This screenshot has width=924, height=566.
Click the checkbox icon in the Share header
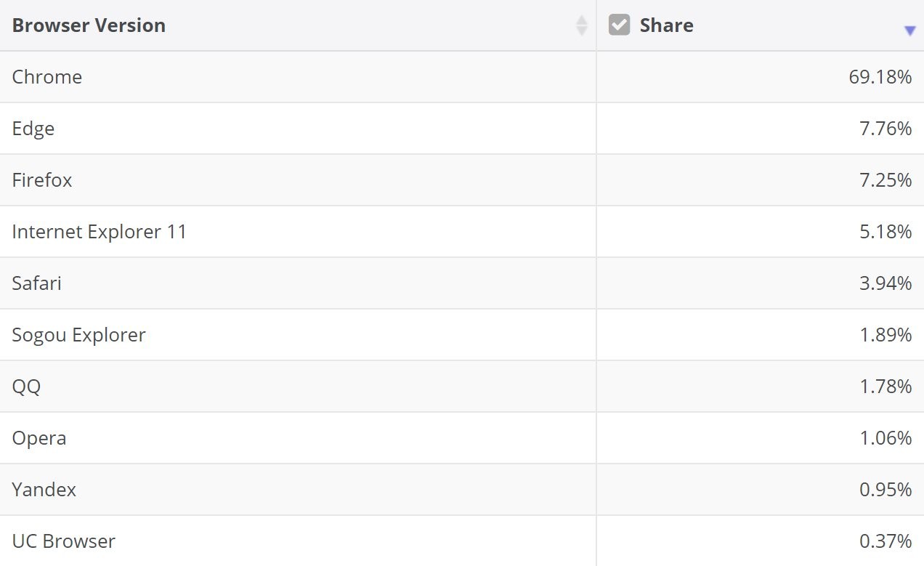[620, 24]
